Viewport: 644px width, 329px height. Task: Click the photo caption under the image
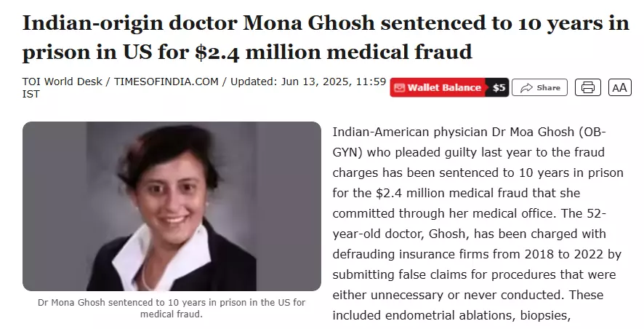click(x=172, y=308)
